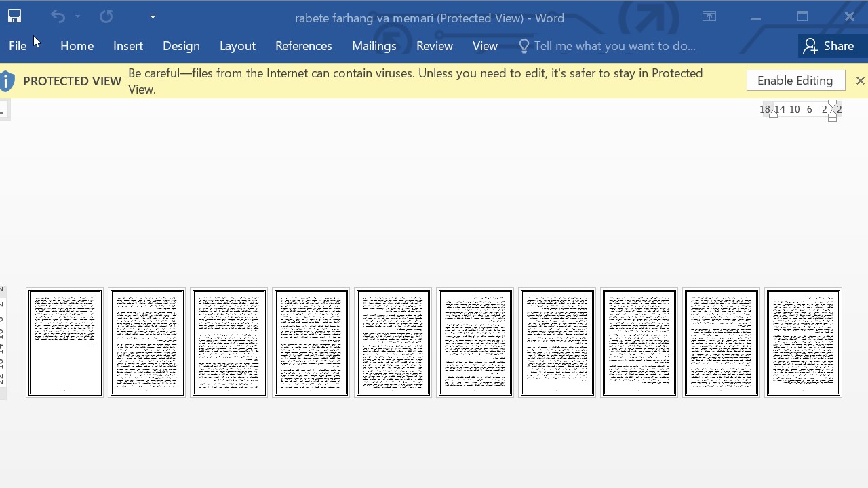This screenshot has height=488, width=868.
Task: Click the Tell me what you want to do box
Action: point(614,46)
